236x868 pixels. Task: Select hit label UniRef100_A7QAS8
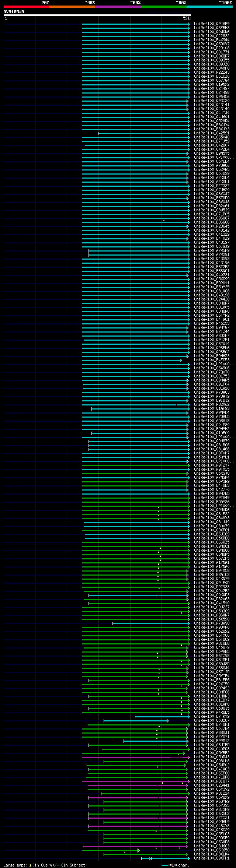tap(212, 623)
